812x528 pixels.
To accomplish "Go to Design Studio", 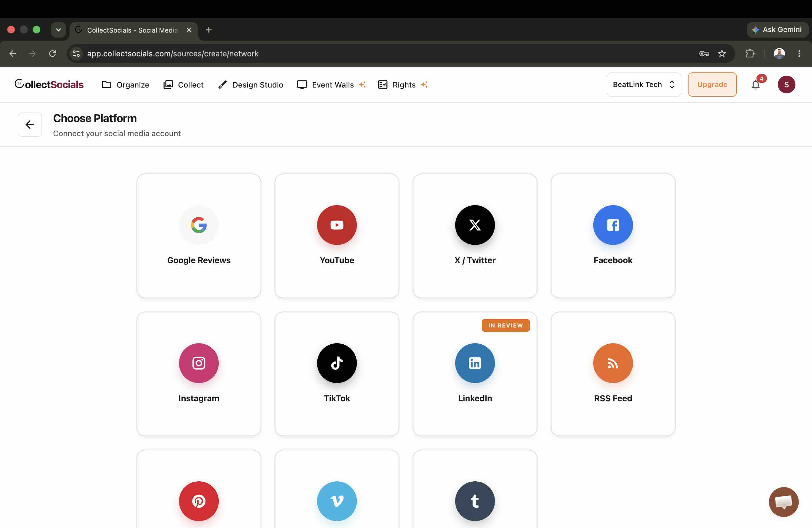I will pos(251,85).
